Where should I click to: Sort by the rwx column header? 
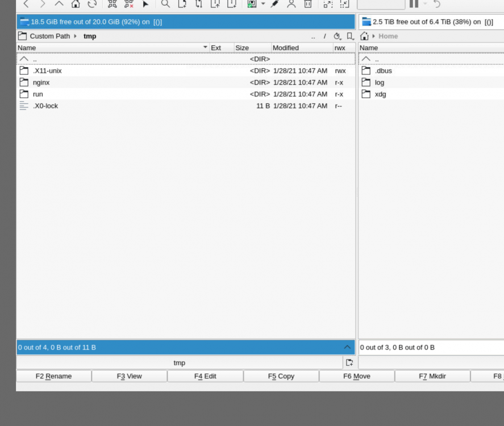coord(344,48)
